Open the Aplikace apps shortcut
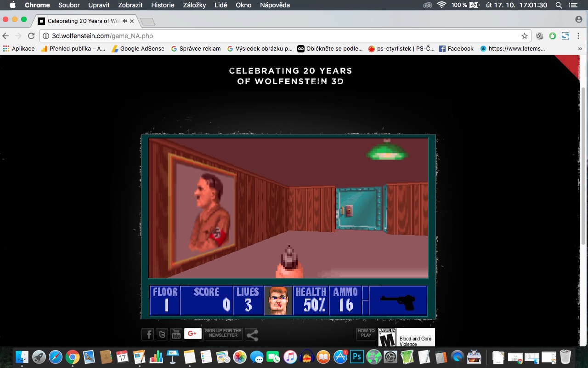Screen dimensions: 588x368 (x=19, y=48)
